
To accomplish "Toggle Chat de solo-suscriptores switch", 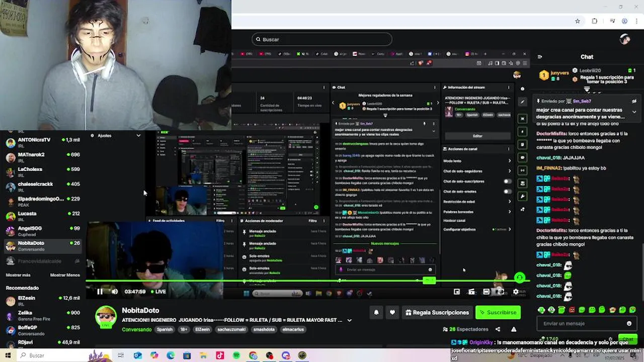I will 507,181.
